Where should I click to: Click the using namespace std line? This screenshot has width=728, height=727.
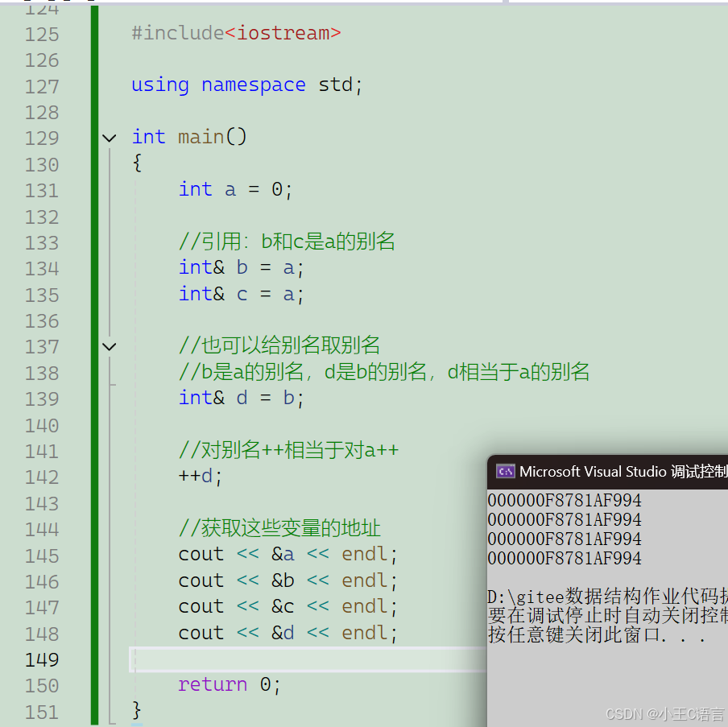[246, 85]
